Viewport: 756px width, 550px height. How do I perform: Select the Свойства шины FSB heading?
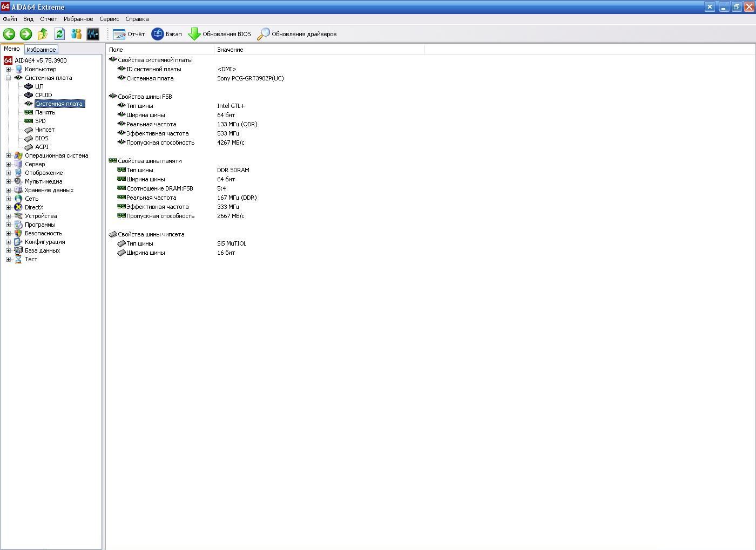145,97
